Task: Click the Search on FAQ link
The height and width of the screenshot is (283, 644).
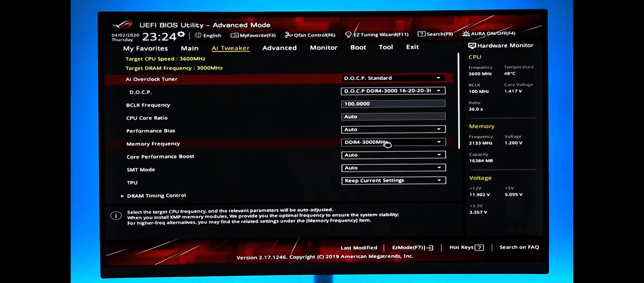Action: click(x=519, y=247)
